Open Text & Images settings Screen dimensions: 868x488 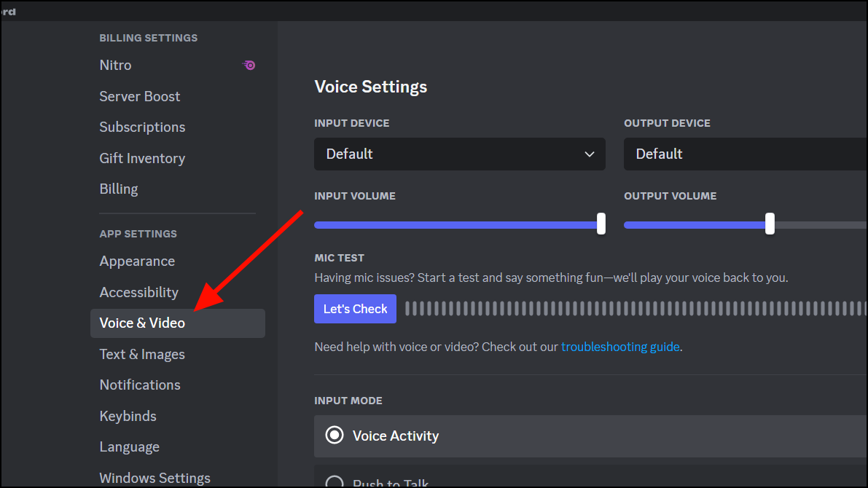[141, 354]
